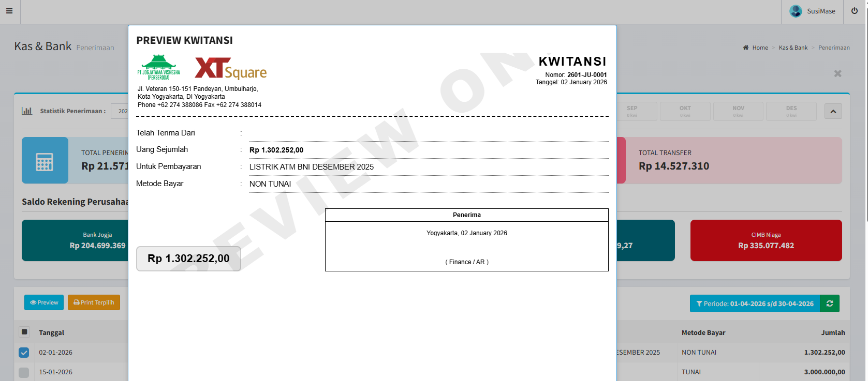The width and height of the screenshot is (868, 381).
Task: Click the Print Terpilih button
Action: tap(94, 302)
